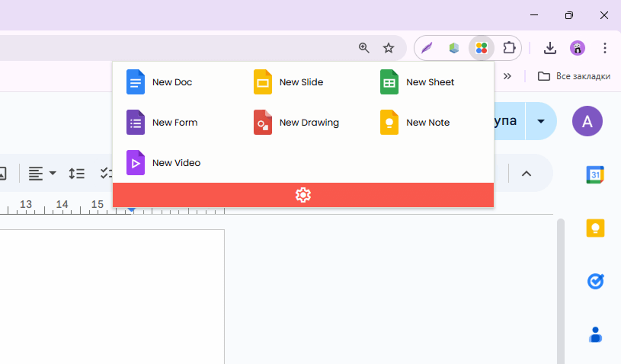Expand the share access dropdown arrow
The height and width of the screenshot is (364, 621).
point(541,121)
